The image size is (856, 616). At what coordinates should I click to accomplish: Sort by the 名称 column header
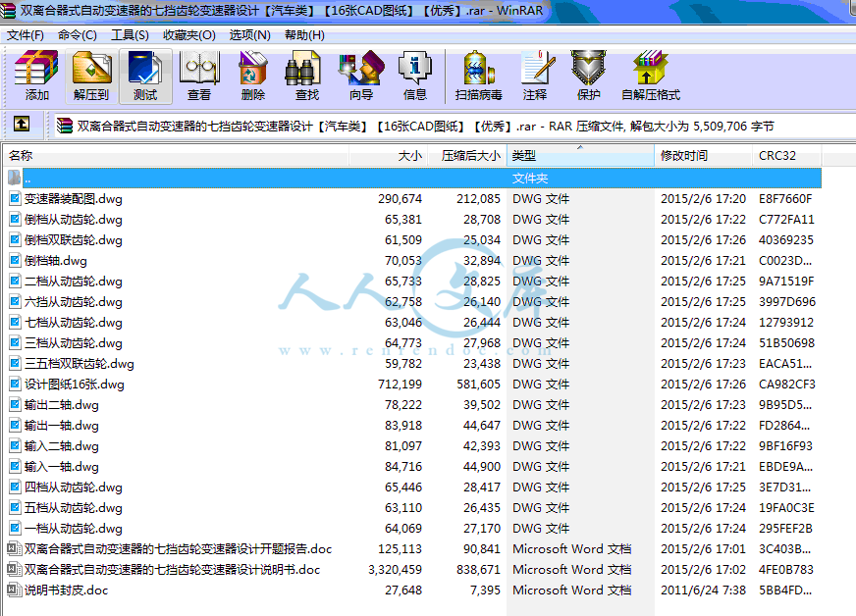point(176,156)
